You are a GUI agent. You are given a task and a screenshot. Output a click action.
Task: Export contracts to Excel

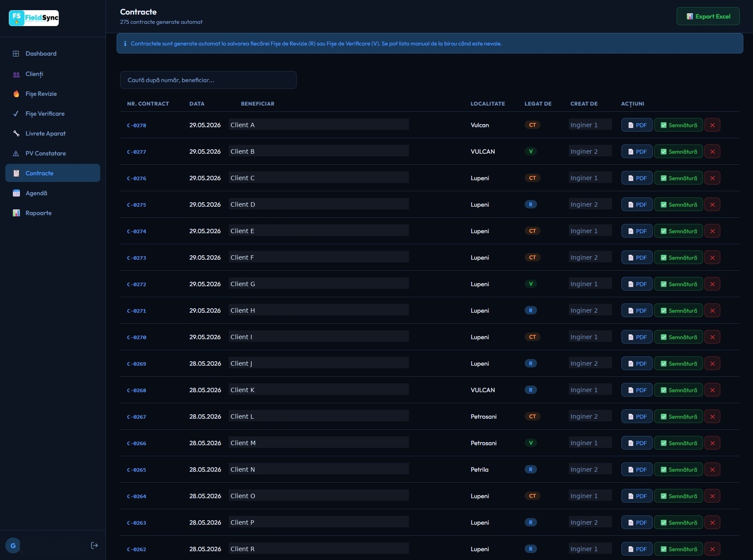(708, 16)
